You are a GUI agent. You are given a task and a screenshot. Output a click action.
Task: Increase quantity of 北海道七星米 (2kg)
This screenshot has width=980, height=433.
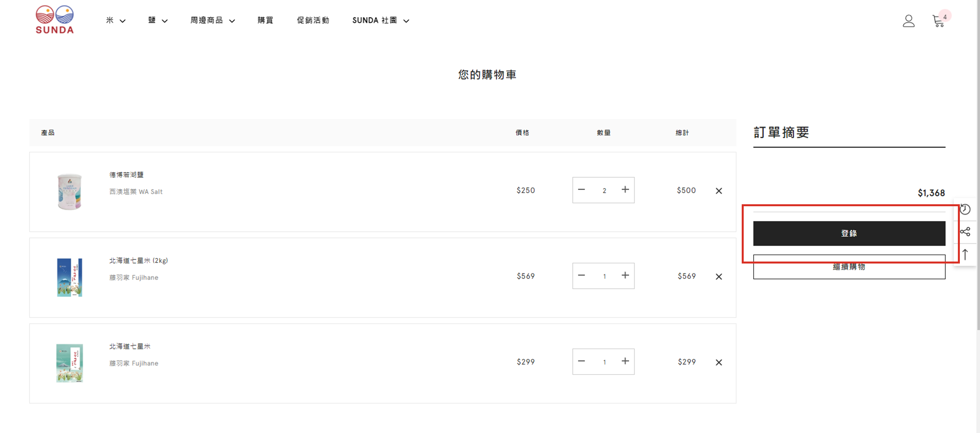click(625, 275)
